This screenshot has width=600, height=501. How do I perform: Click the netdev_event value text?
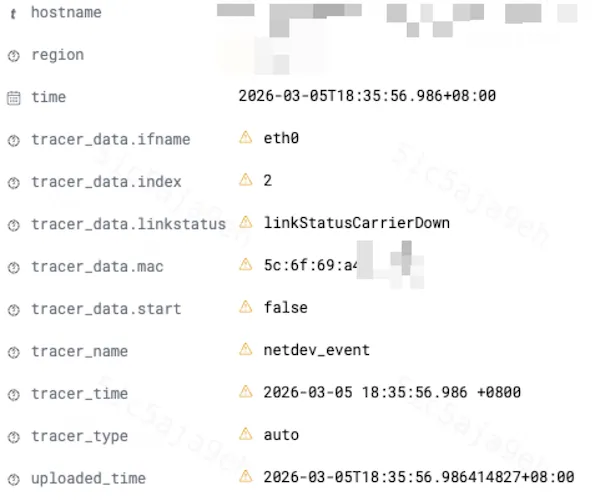(x=317, y=350)
